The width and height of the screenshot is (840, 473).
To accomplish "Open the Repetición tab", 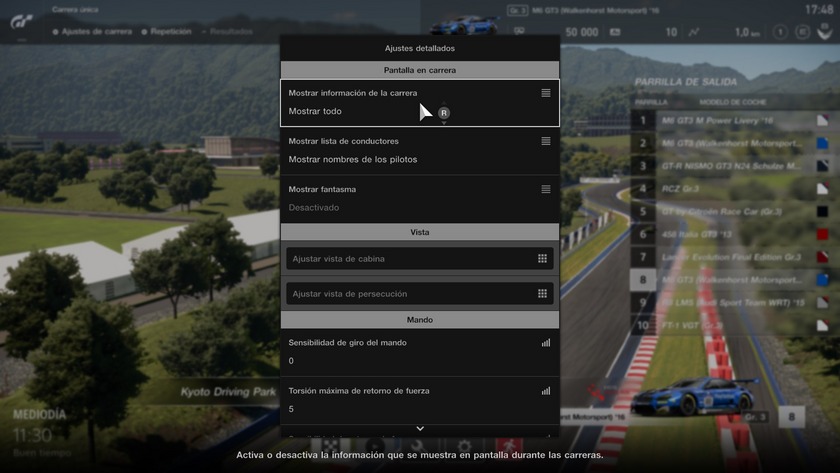I will point(166,32).
